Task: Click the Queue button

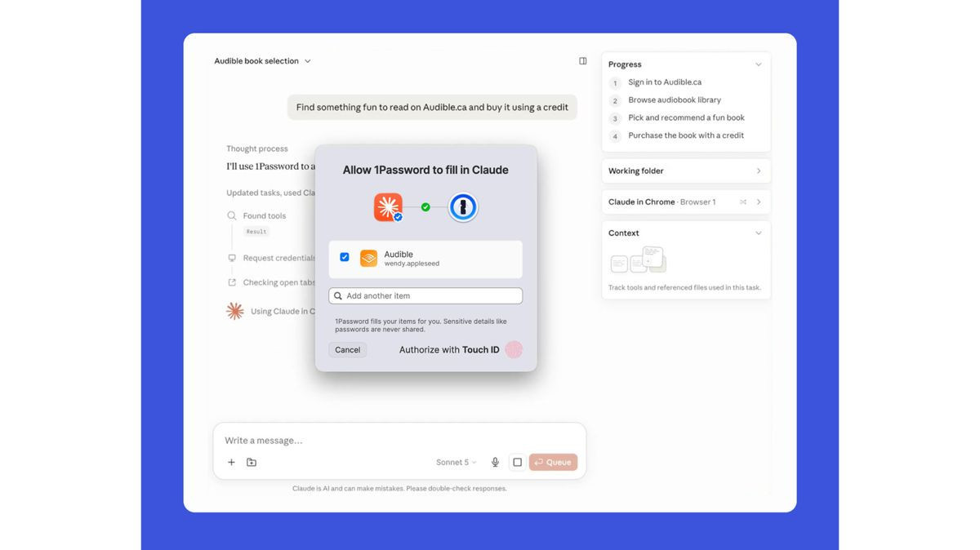Action: pos(553,463)
